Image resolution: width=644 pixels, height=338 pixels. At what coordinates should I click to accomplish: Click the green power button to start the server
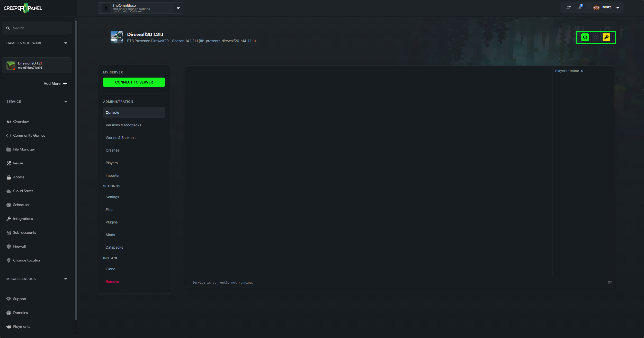(585, 37)
